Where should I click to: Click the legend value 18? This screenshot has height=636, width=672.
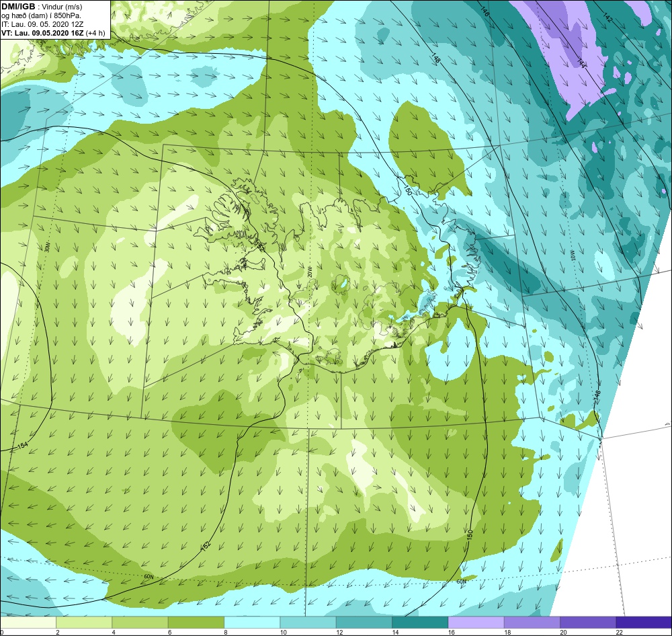pos(507,632)
